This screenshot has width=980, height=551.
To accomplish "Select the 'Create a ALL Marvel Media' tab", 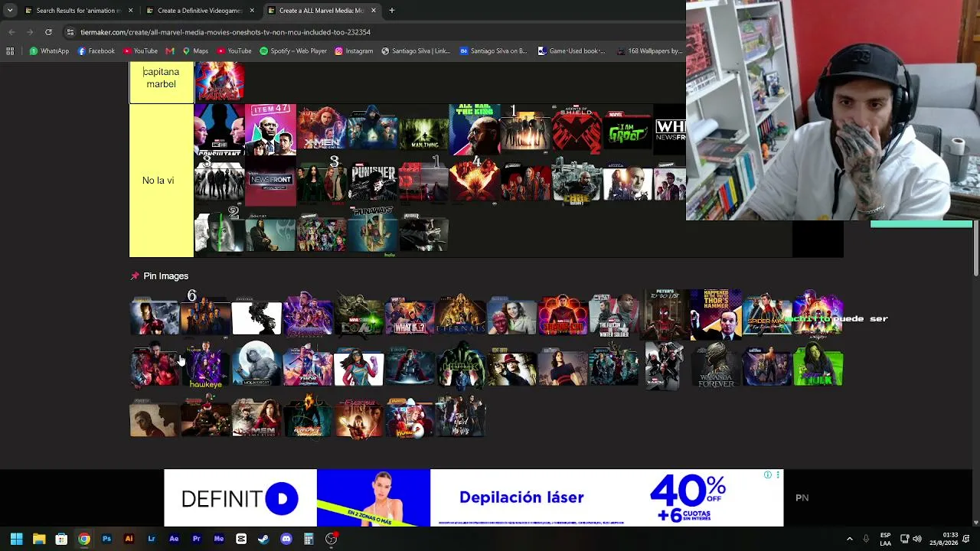I will coord(321,11).
